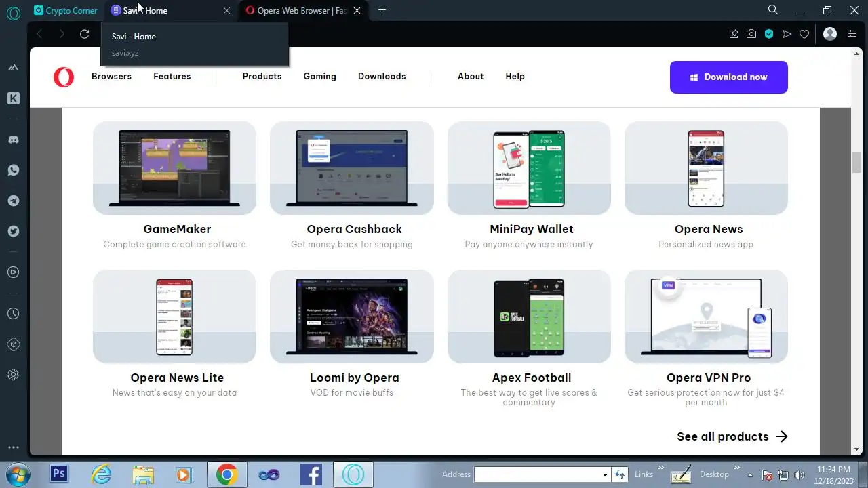Screen dimensions: 868x488
Task: Click the red Opera logo on the page
Action: (x=64, y=77)
